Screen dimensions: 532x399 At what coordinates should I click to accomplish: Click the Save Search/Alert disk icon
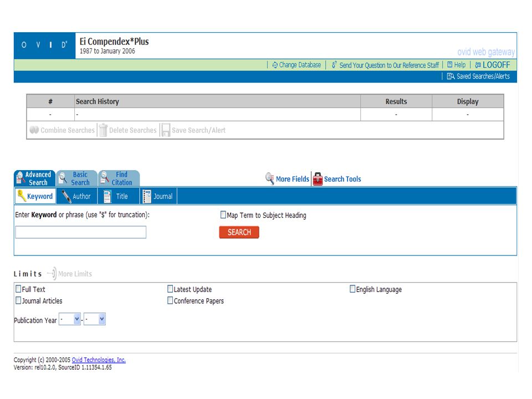pos(166,130)
